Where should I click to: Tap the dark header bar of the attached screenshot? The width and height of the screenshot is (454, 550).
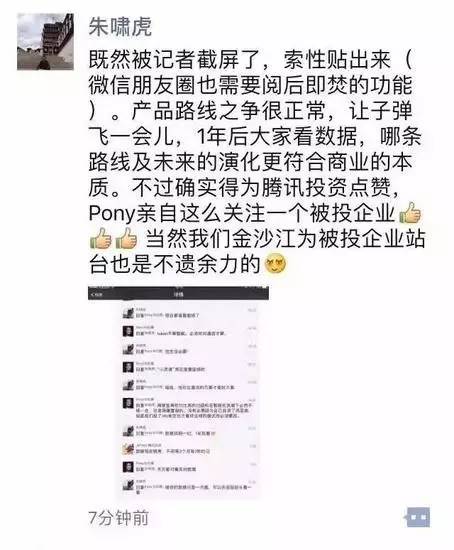click(178, 294)
